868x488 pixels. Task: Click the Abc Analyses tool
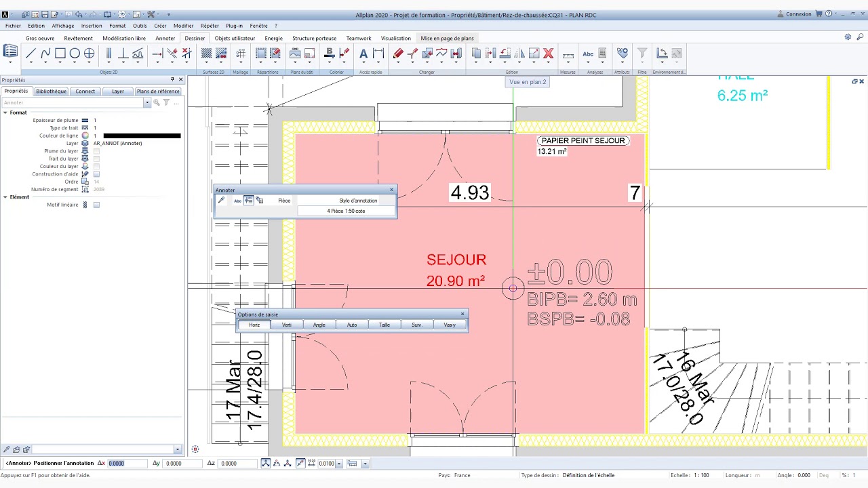click(x=588, y=54)
